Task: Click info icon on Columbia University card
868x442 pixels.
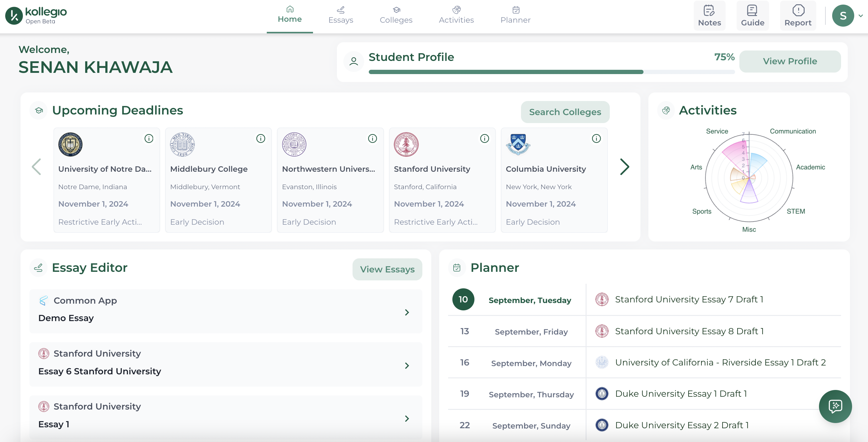Action: click(596, 138)
